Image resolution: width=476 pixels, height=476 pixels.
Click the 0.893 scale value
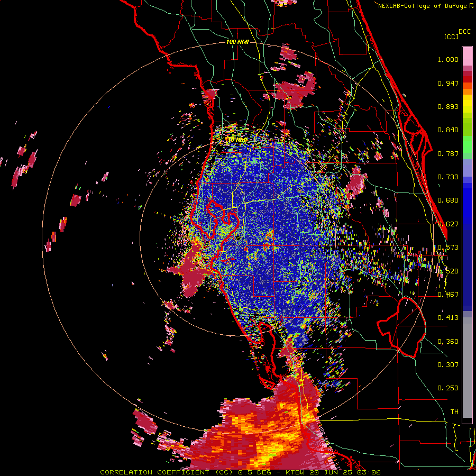point(448,107)
